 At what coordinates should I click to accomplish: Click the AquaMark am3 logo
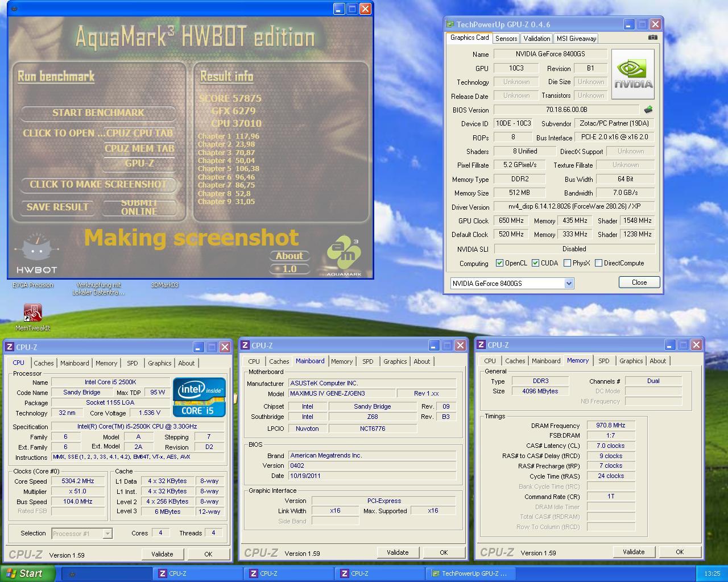[x=344, y=255]
